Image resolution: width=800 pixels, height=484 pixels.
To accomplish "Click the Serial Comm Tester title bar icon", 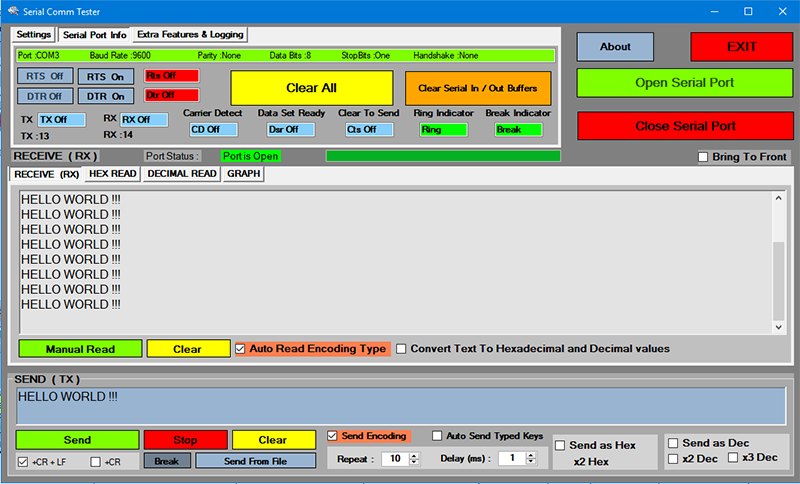I will [x=13, y=11].
